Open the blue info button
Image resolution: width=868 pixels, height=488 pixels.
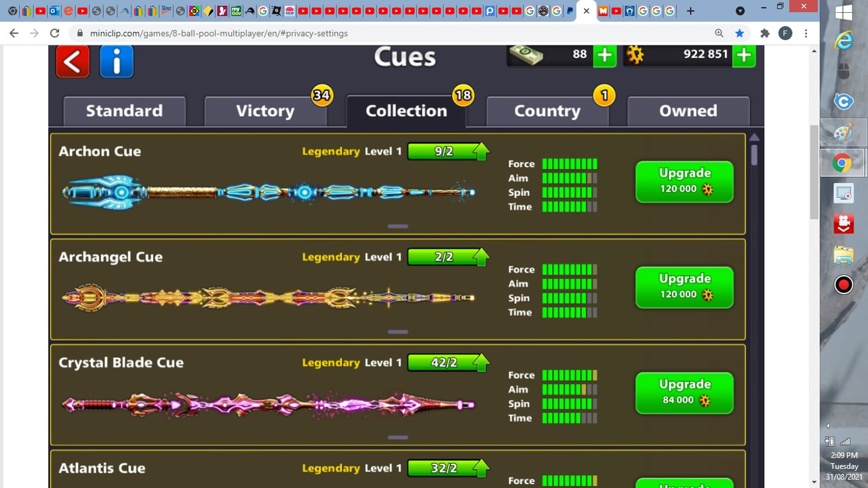click(117, 62)
